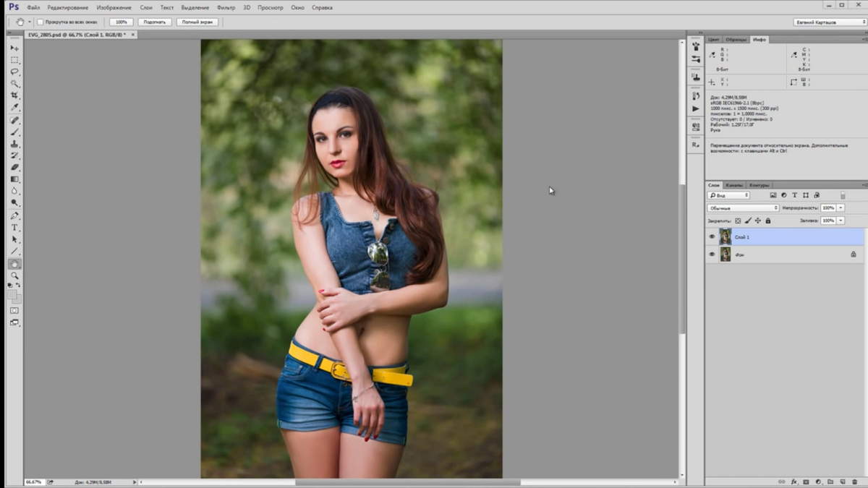Open the workspace dropdown 'Евгений Карташов'
This screenshot has height=488, width=868.
coord(829,22)
